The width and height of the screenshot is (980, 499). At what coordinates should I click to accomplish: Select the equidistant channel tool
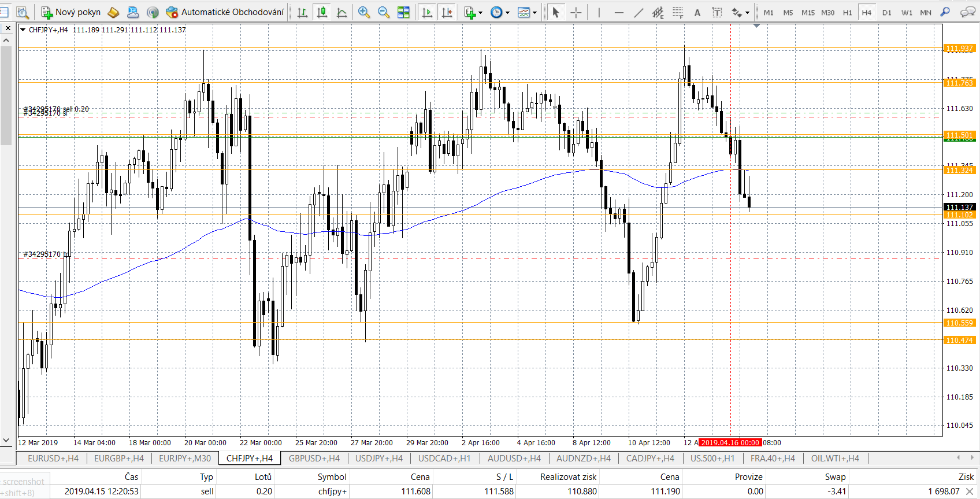tap(658, 12)
